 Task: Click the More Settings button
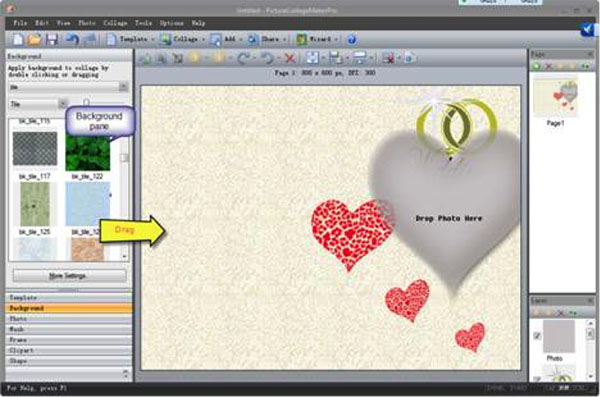[69, 276]
